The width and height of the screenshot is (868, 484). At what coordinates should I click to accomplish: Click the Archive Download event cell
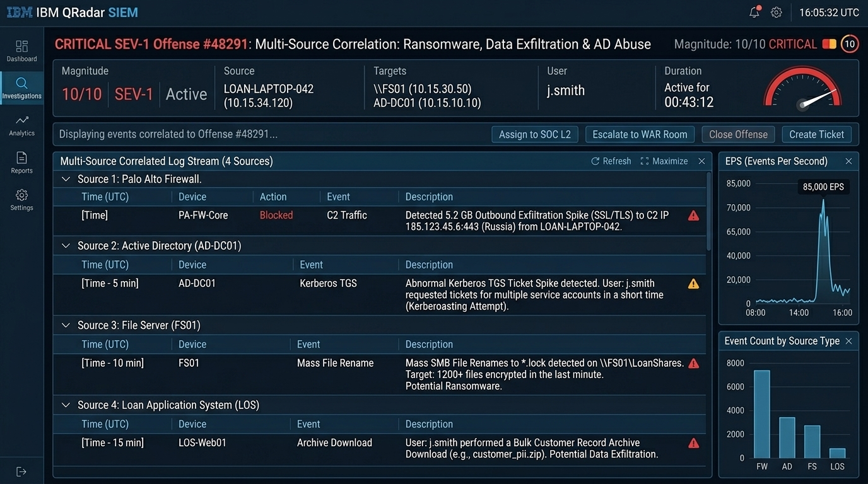(334, 443)
